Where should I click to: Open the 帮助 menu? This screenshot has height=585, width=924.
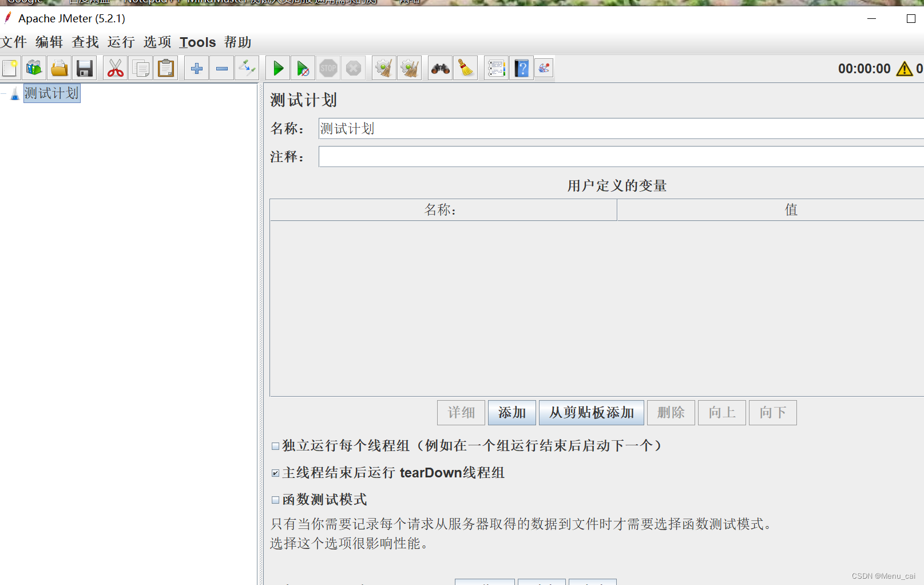click(238, 42)
